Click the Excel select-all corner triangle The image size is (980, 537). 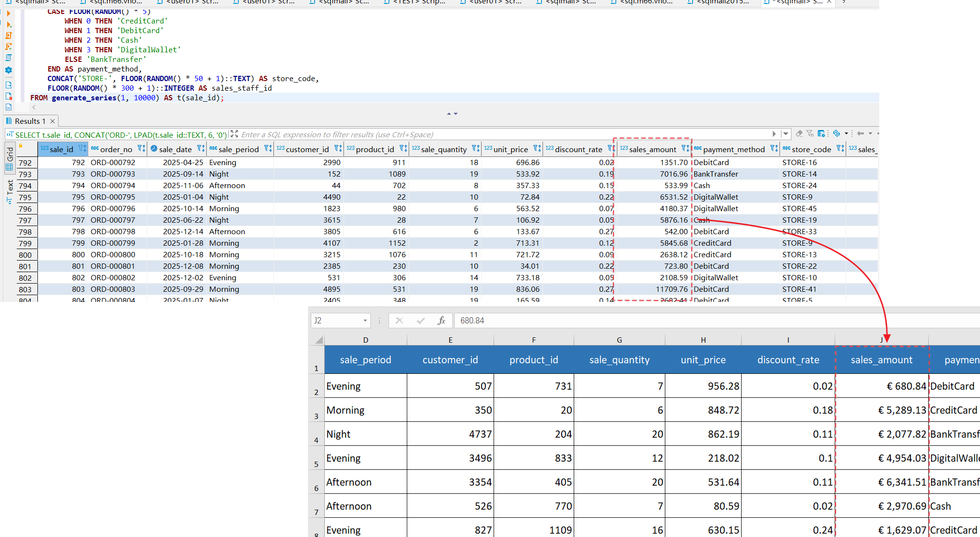319,340
